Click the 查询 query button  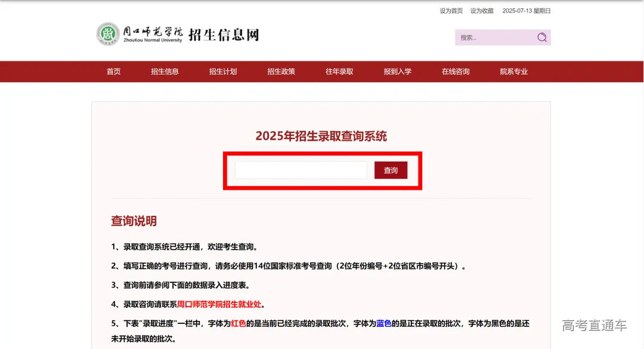click(x=391, y=170)
